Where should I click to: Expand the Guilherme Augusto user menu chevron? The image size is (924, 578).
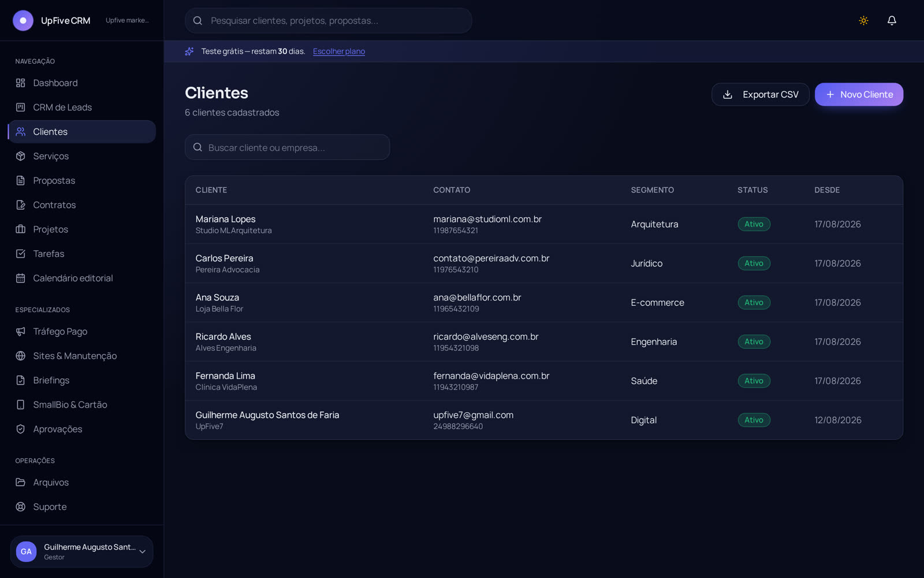tap(142, 552)
